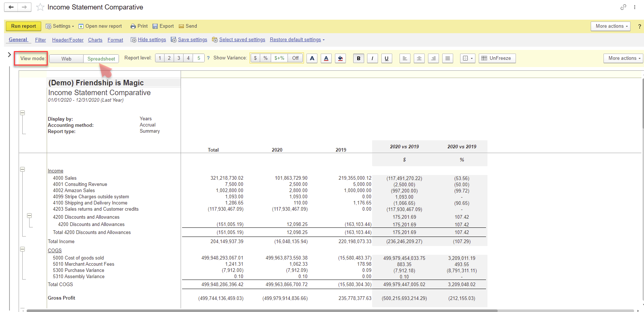Screen dimensions: 644x312
Task: Select the 4000 Sales row label
Action: click(x=65, y=178)
